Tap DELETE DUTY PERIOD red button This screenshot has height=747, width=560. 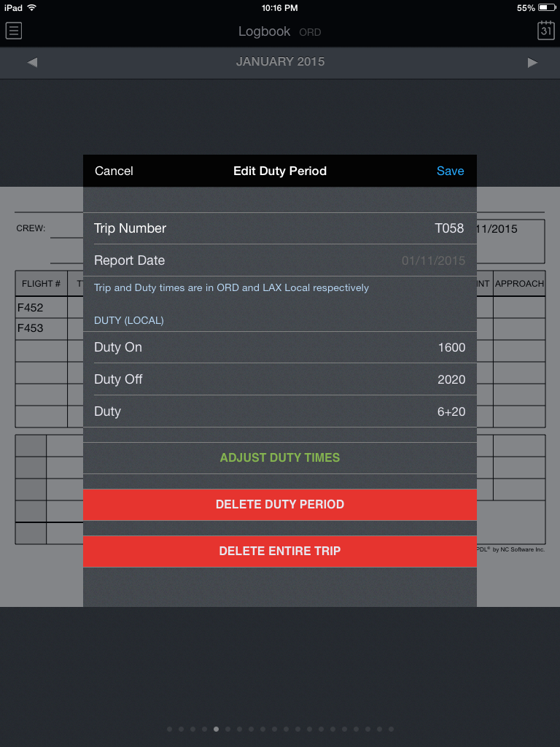coord(280,505)
